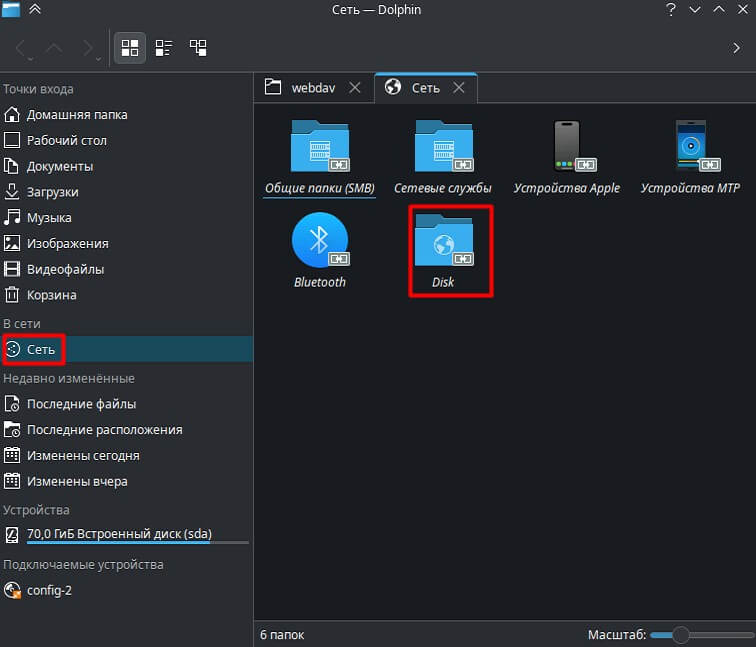The width and height of the screenshot is (756, 647).
Task: Open Загрузки in the sidebar
Action: coord(126,192)
